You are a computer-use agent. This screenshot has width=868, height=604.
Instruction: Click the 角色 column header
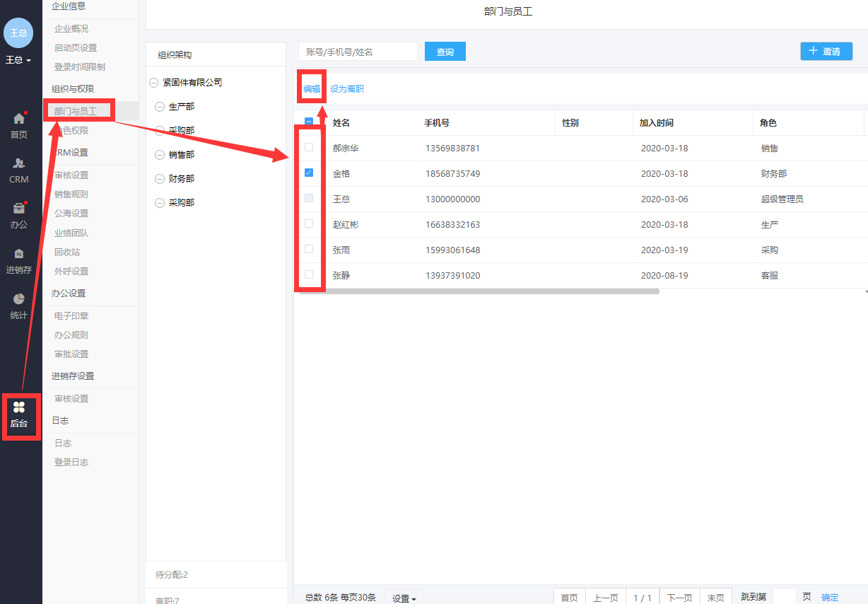tap(768, 123)
